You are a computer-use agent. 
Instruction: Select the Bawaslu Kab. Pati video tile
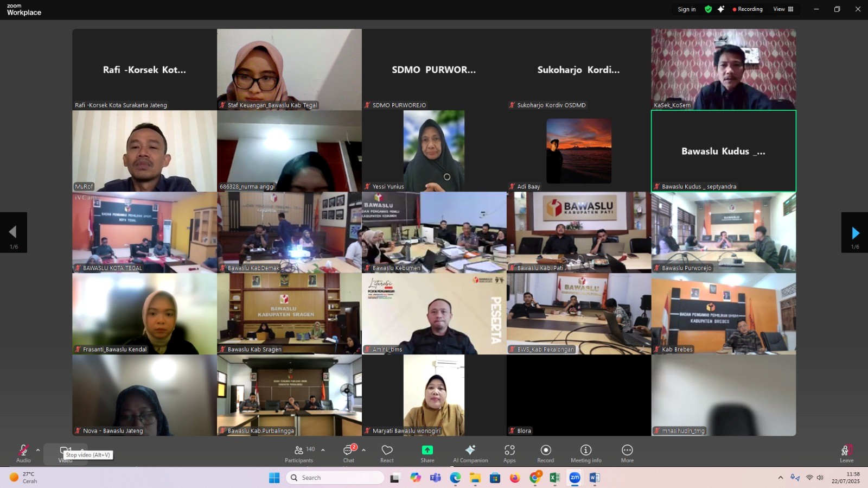[579, 232]
